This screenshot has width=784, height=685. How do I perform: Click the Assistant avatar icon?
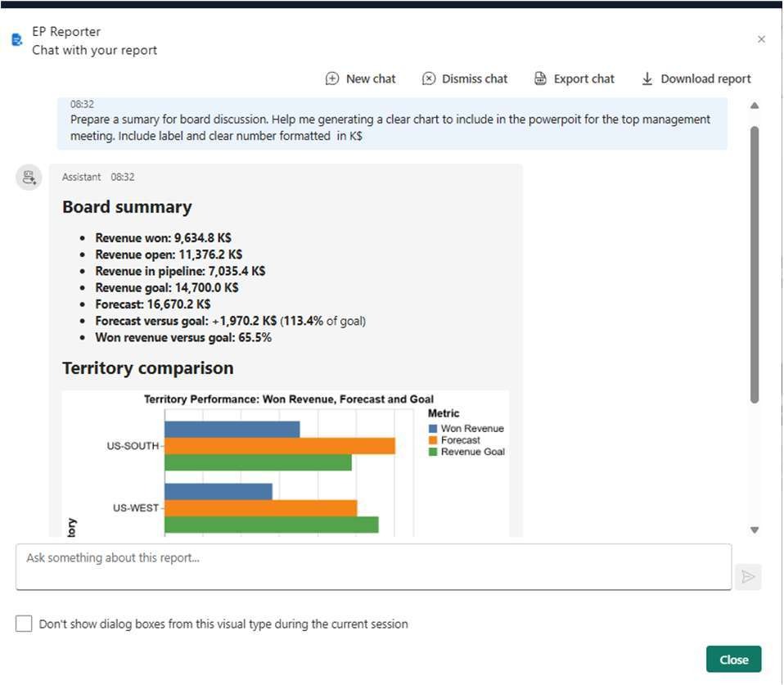pyautogui.click(x=29, y=178)
